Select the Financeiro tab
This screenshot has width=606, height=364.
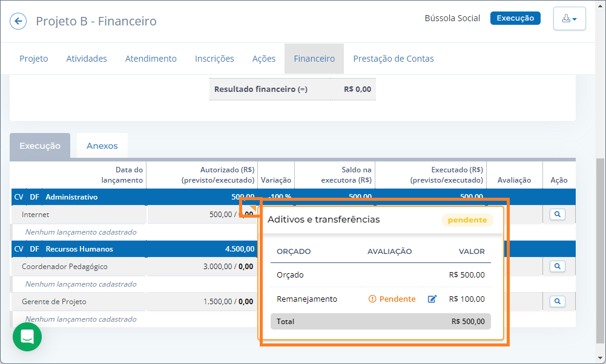point(314,59)
